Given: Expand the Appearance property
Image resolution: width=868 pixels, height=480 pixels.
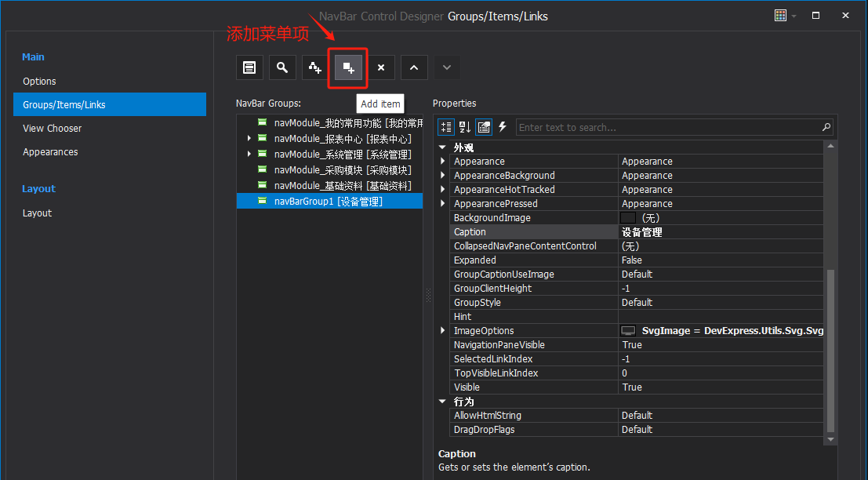Looking at the screenshot, I should (442, 161).
